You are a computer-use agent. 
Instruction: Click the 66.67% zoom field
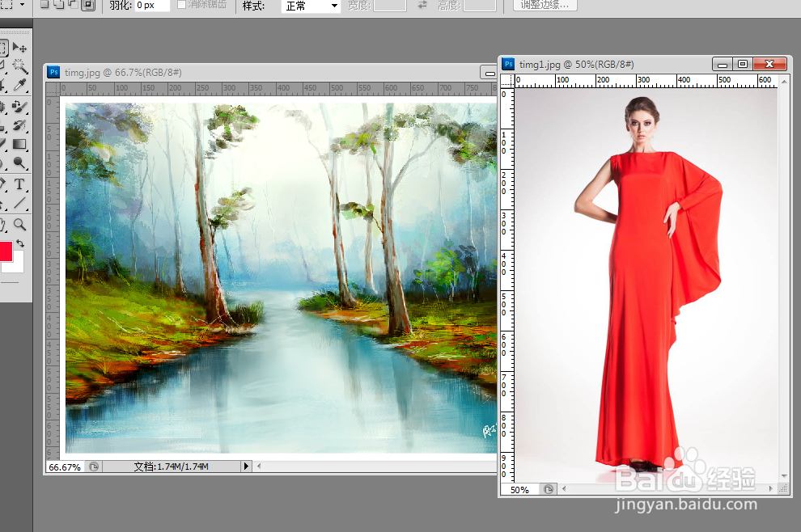[x=66, y=467]
